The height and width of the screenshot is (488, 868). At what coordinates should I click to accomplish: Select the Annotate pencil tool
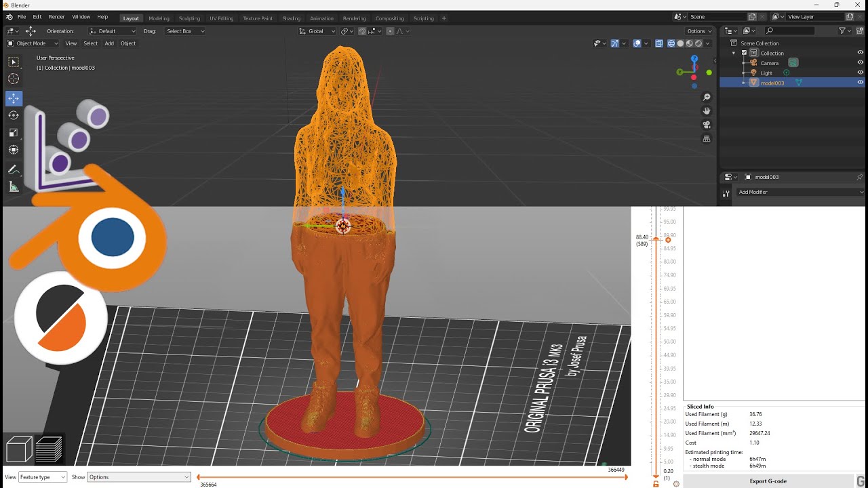coord(14,170)
